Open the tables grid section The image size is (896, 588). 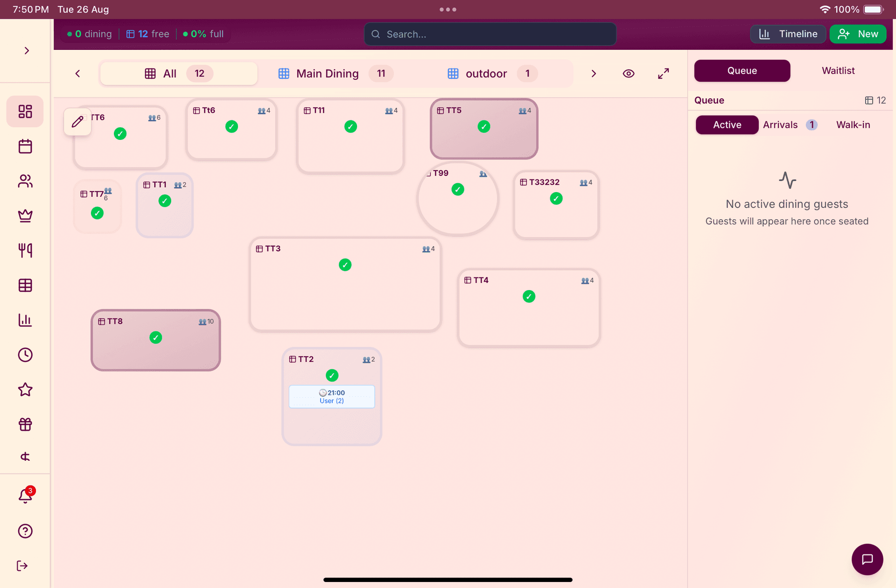[x=25, y=285]
